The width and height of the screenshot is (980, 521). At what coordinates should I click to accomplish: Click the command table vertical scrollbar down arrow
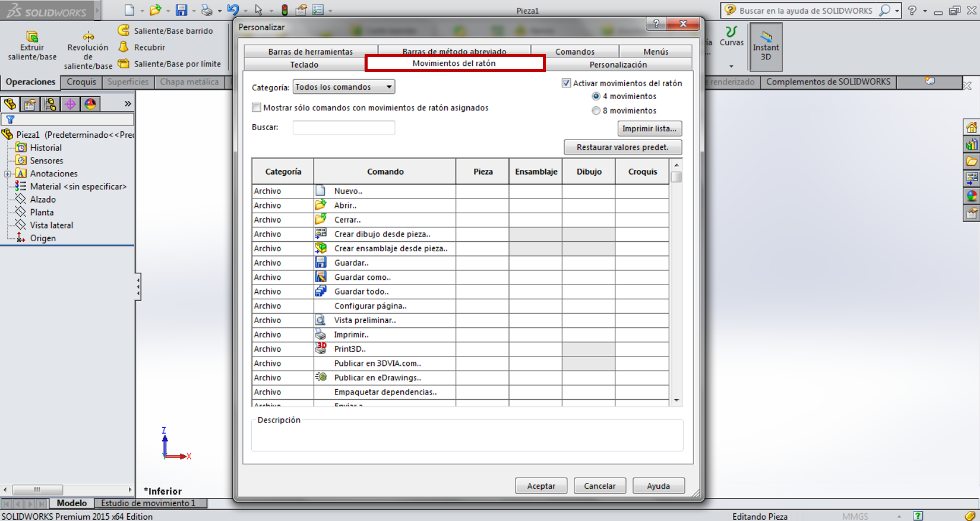click(676, 400)
